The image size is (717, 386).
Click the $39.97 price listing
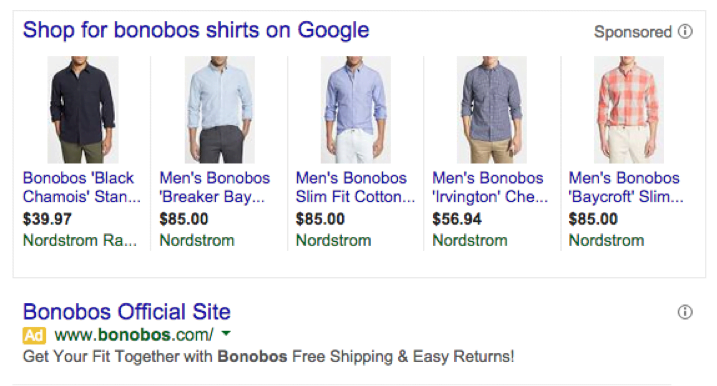[x=47, y=219]
